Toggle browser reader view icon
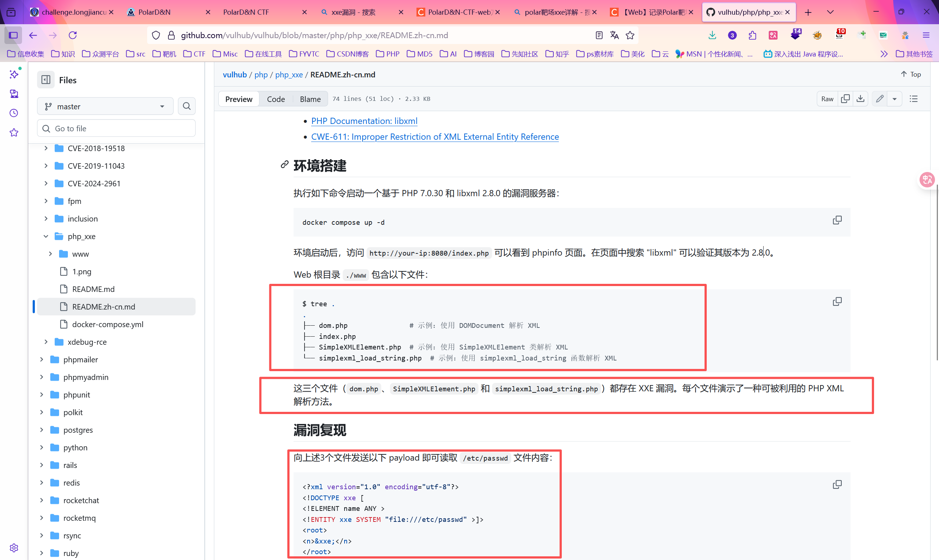The image size is (939, 560). (599, 36)
